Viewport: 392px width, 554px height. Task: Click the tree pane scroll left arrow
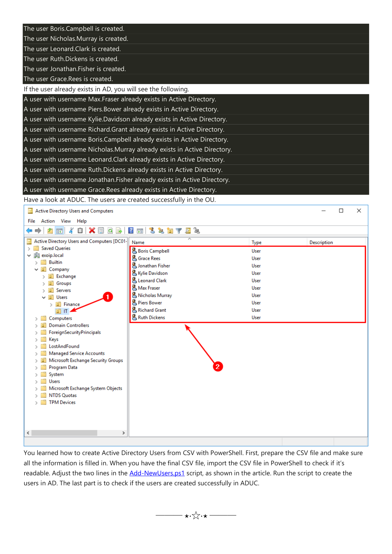(x=28, y=433)
